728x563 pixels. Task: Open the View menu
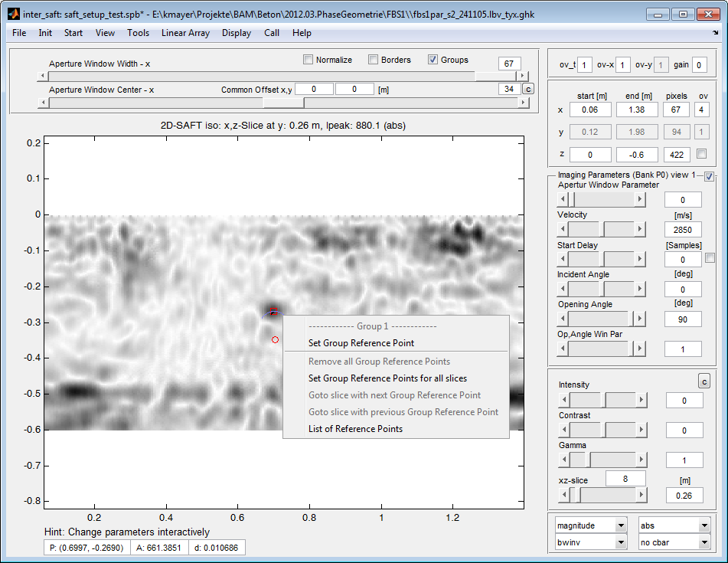click(105, 33)
